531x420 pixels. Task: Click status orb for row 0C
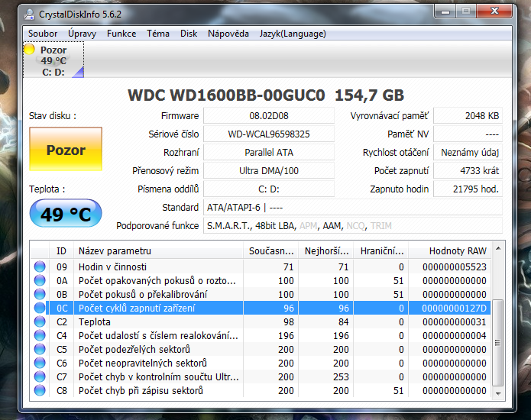(x=40, y=308)
